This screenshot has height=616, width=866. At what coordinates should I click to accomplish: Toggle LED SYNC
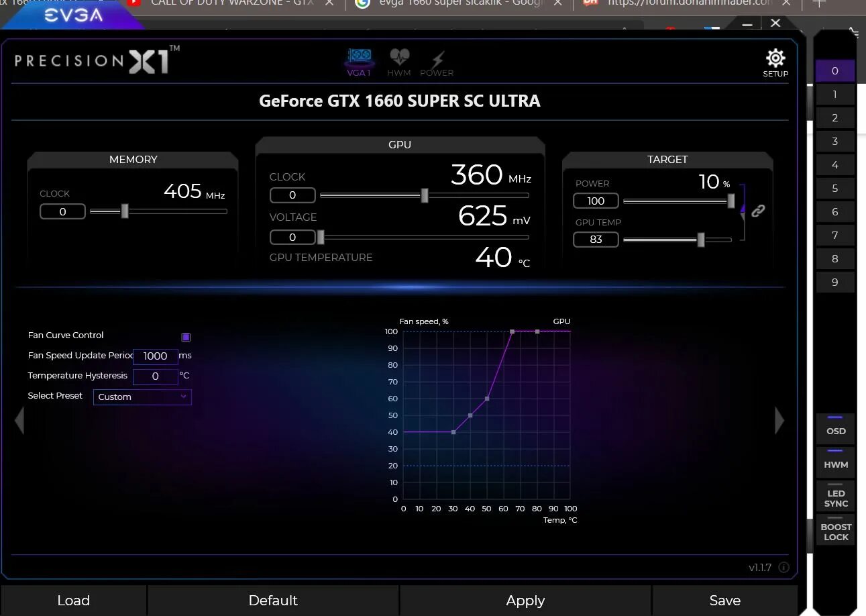[x=835, y=495]
